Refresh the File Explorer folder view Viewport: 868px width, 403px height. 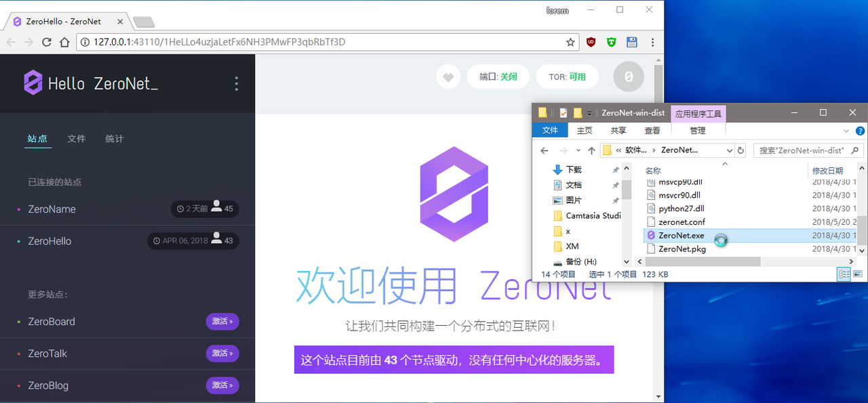(741, 150)
